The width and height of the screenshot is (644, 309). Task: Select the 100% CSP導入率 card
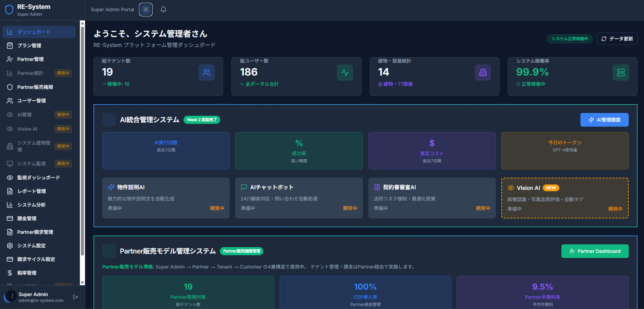click(x=365, y=292)
